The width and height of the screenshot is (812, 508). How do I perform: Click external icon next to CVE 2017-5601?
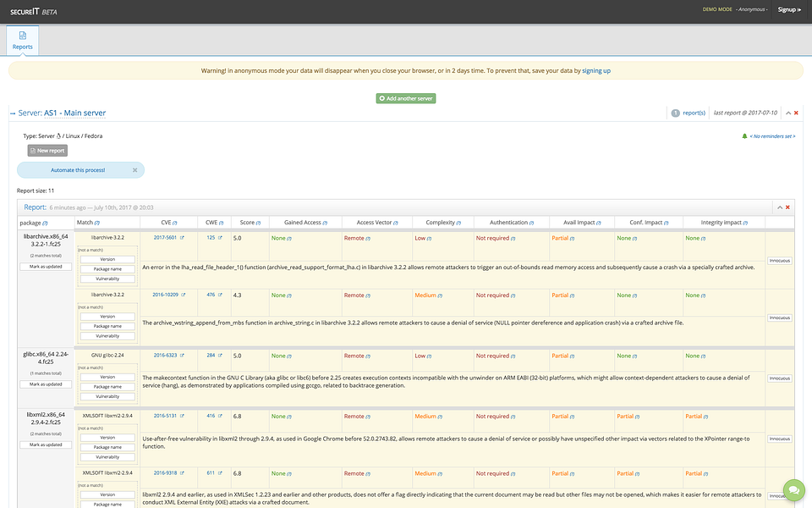pos(182,238)
